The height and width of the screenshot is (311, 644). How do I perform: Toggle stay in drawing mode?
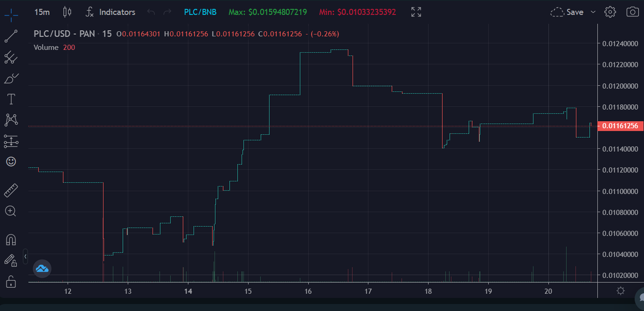(x=11, y=260)
